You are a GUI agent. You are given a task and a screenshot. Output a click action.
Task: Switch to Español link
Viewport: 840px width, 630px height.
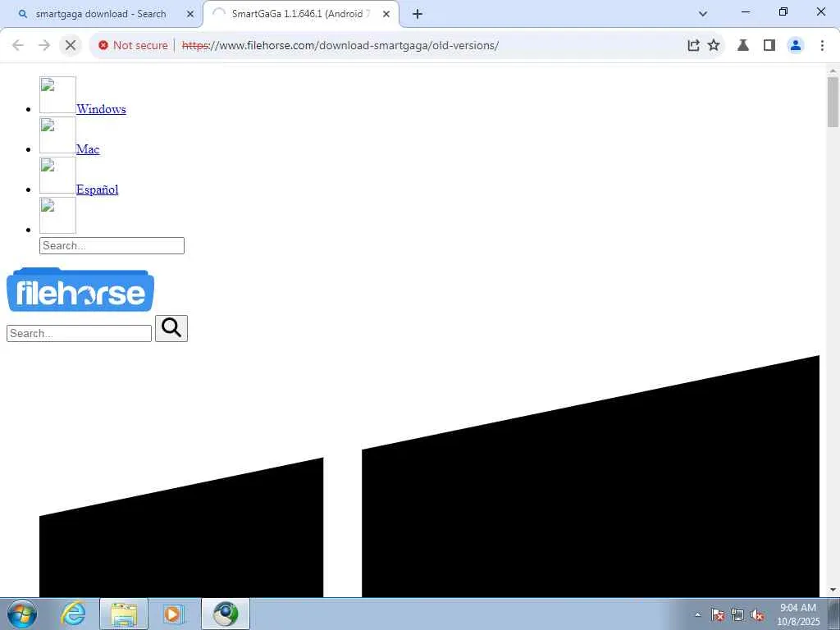pos(98,189)
